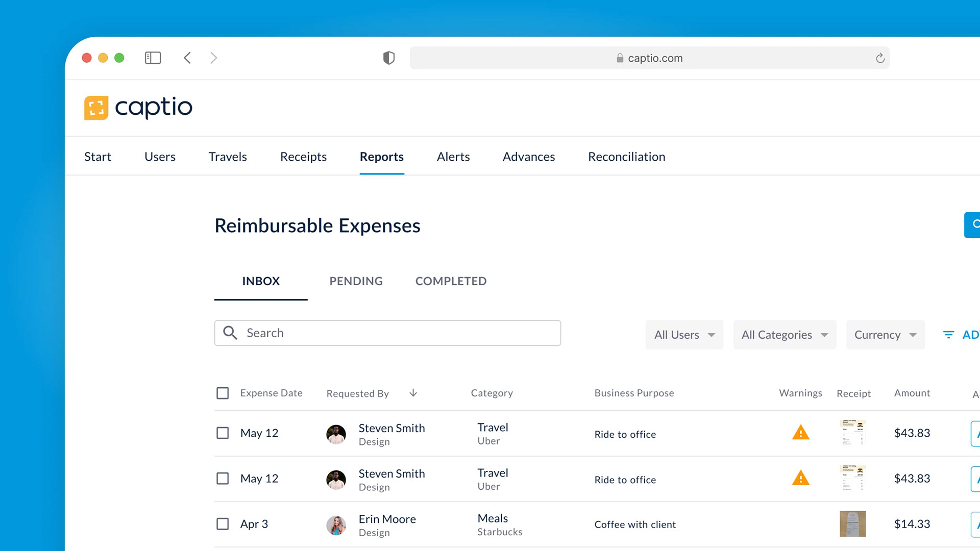This screenshot has height=551, width=980.
Task: Open the Alerts section
Action: click(453, 157)
